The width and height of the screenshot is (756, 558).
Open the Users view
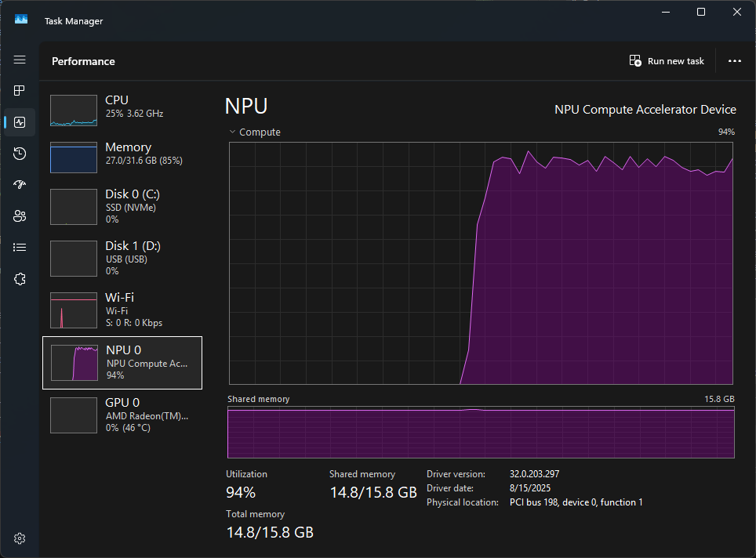tap(20, 216)
